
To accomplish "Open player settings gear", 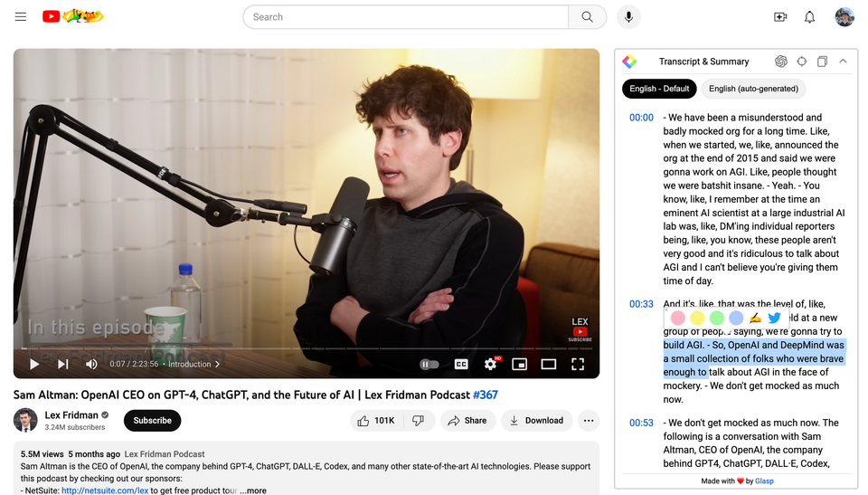I will (x=490, y=364).
